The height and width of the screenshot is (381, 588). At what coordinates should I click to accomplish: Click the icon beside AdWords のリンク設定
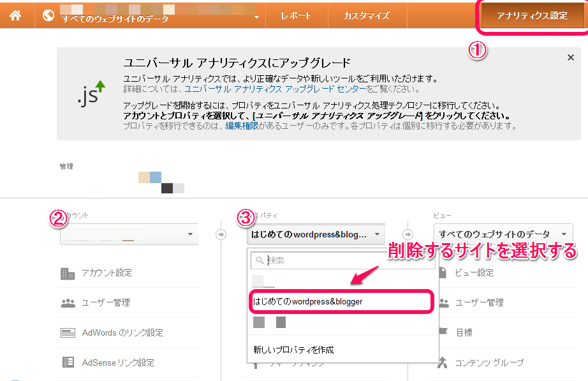[68, 333]
